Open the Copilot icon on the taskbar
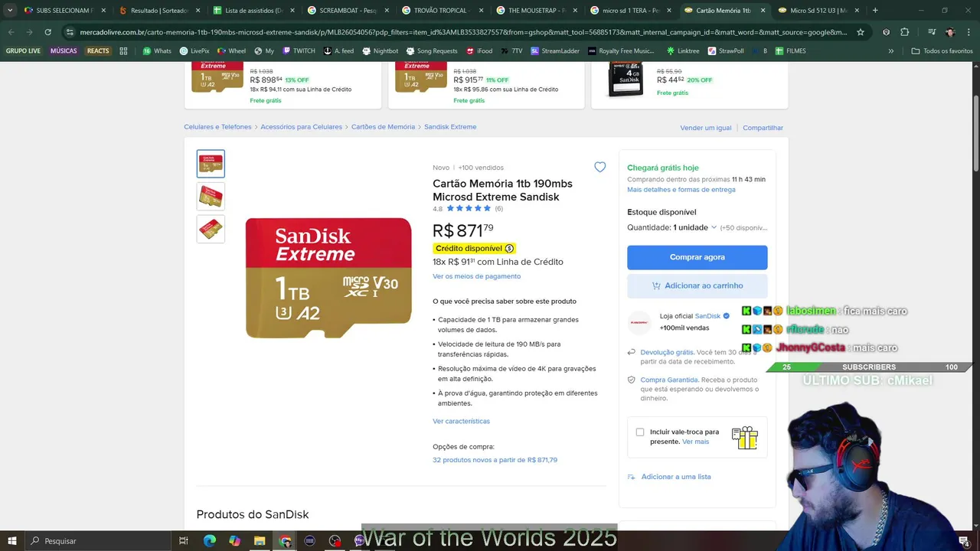The width and height of the screenshot is (980, 551). click(234, 541)
